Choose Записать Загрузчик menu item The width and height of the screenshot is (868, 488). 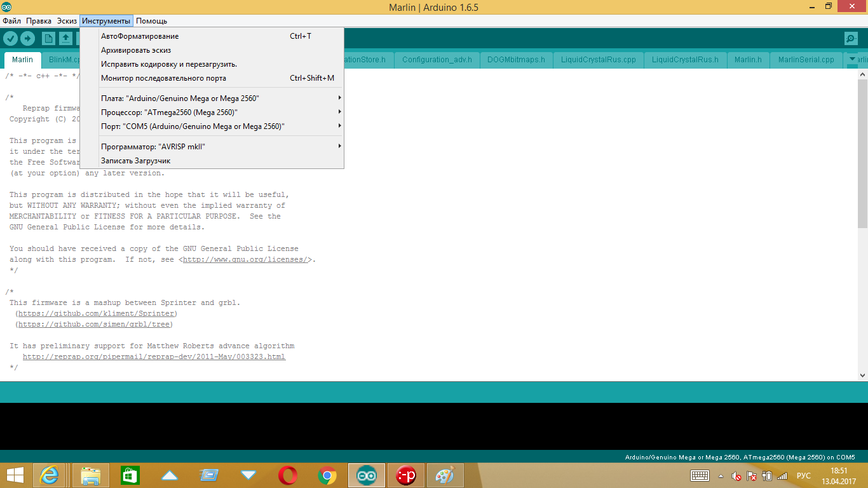[212, 160]
